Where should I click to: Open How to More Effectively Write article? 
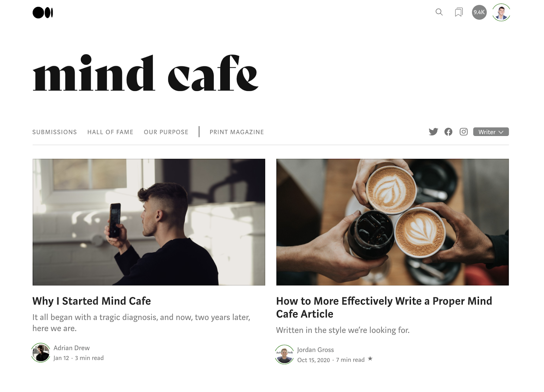pyautogui.click(x=384, y=307)
